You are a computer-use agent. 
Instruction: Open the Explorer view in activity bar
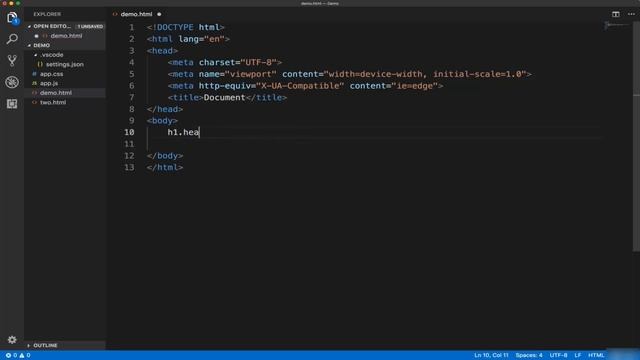[12, 18]
